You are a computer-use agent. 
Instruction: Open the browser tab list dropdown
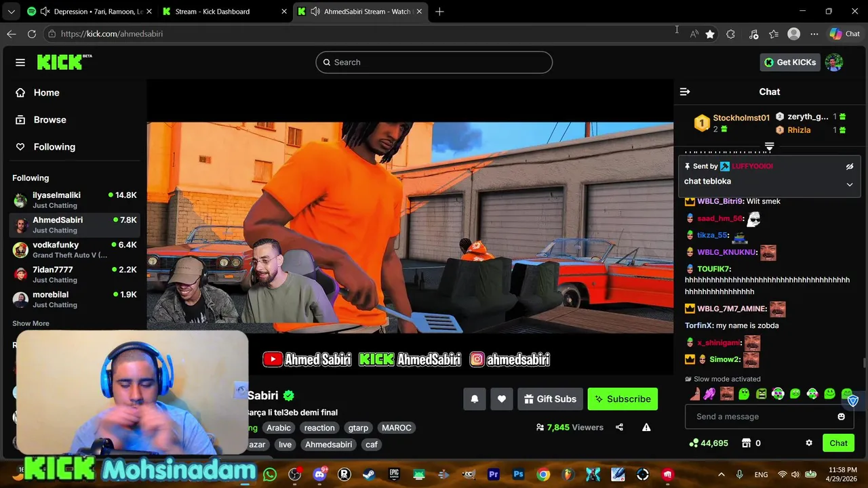click(11, 12)
